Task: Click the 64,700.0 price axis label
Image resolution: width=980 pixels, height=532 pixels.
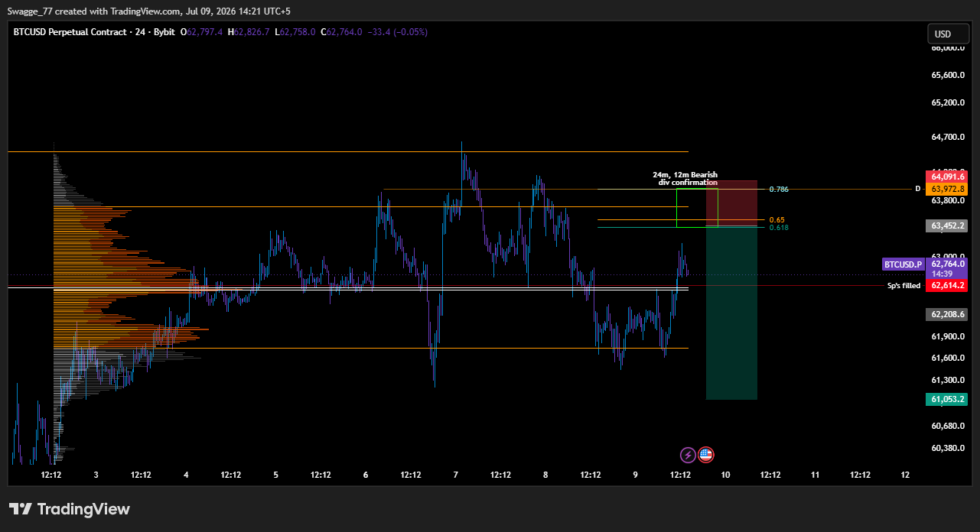Action: pos(948,137)
